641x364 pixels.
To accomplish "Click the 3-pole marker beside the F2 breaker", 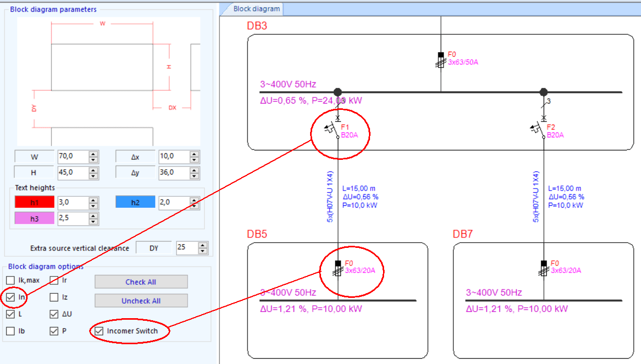I will [549, 102].
